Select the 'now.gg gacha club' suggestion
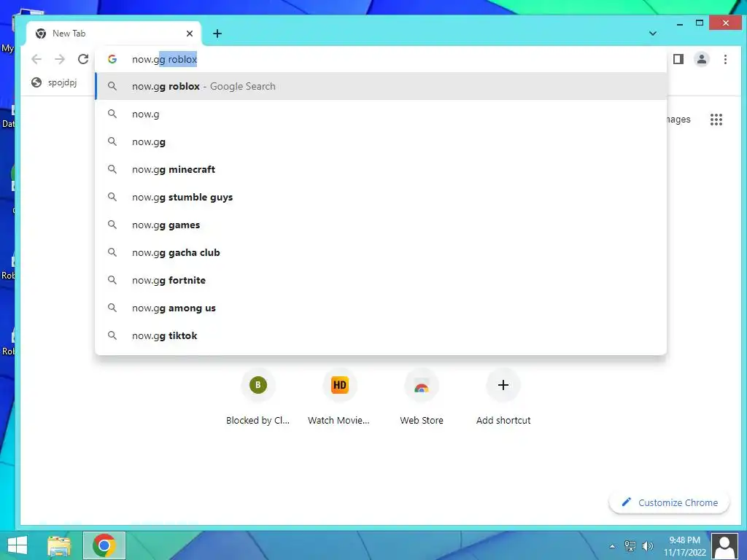 pyautogui.click(x=381, y=252)
